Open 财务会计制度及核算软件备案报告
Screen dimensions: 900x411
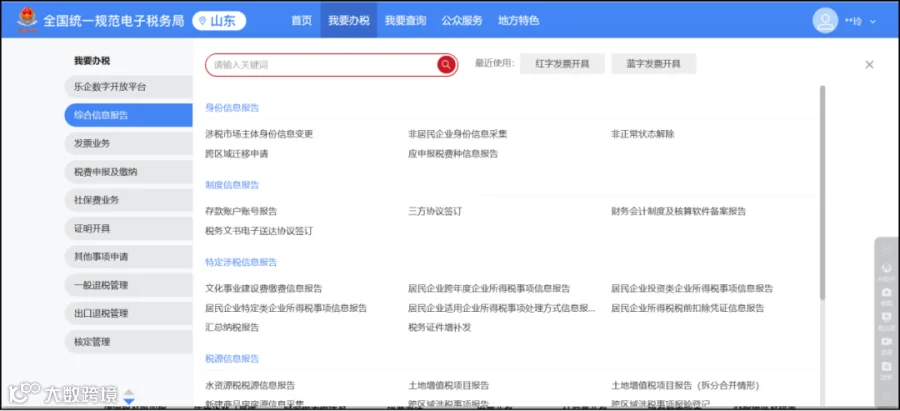(678, 211)
